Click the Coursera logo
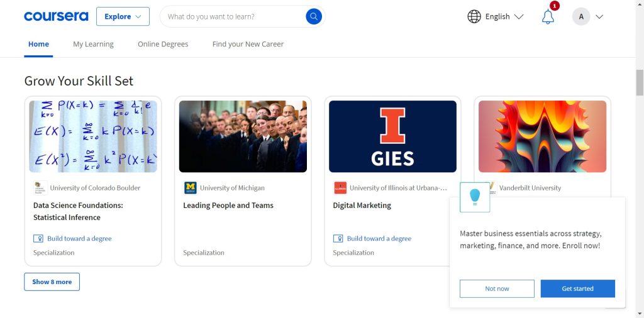 pos(56,16)
